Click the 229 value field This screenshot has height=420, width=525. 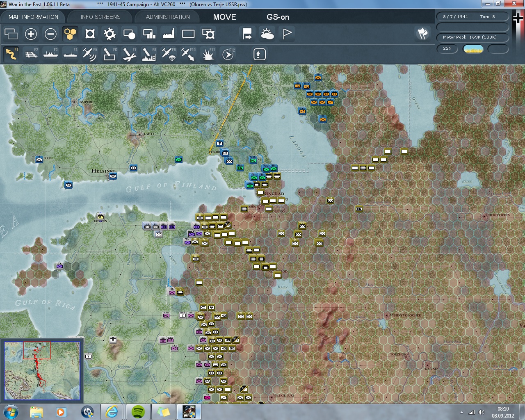point(447,48)
